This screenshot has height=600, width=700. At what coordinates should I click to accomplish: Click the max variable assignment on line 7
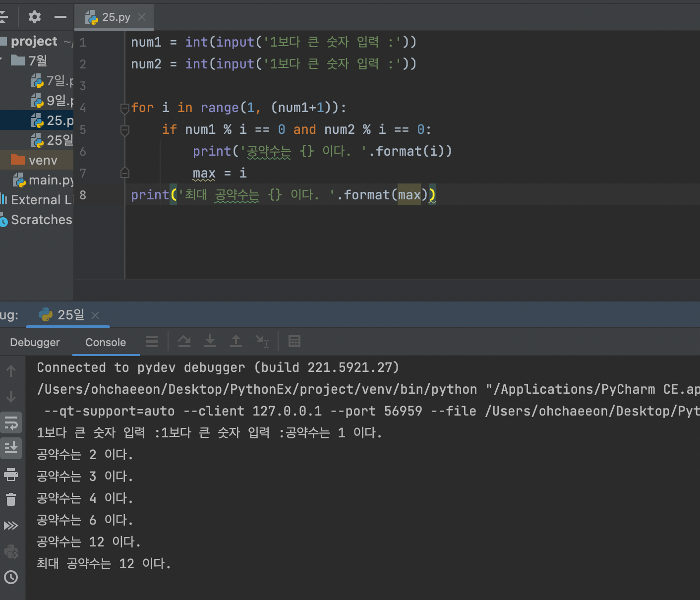point(204,173)
